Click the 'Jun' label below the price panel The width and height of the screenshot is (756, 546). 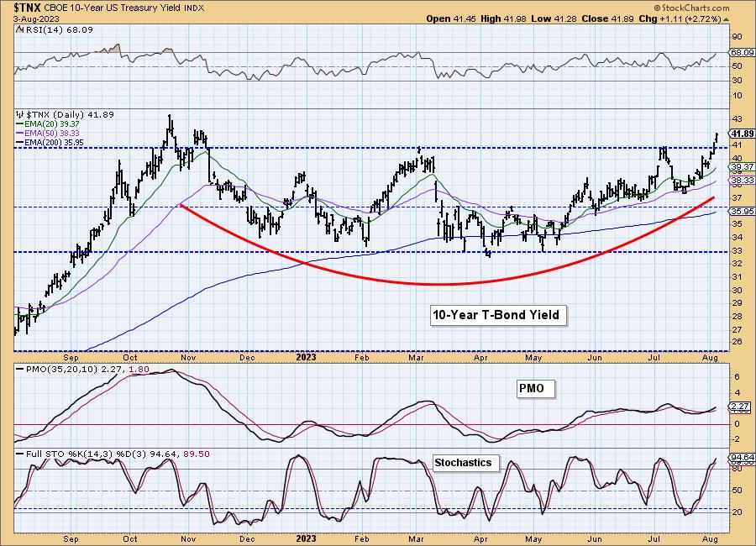click(x=595, y=357)
